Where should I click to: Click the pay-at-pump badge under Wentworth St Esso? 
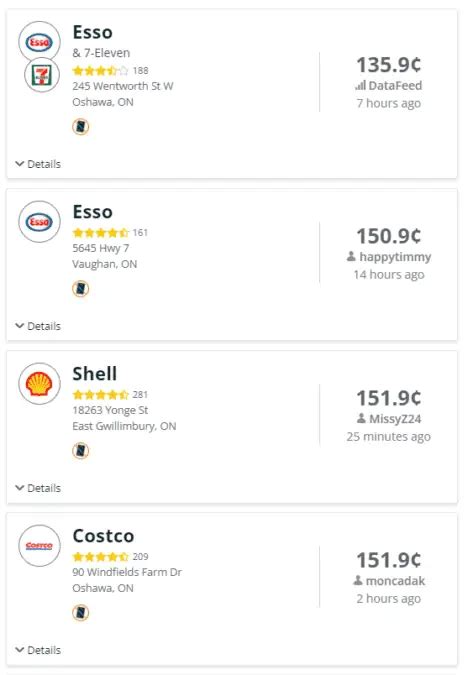click(81, 127)
